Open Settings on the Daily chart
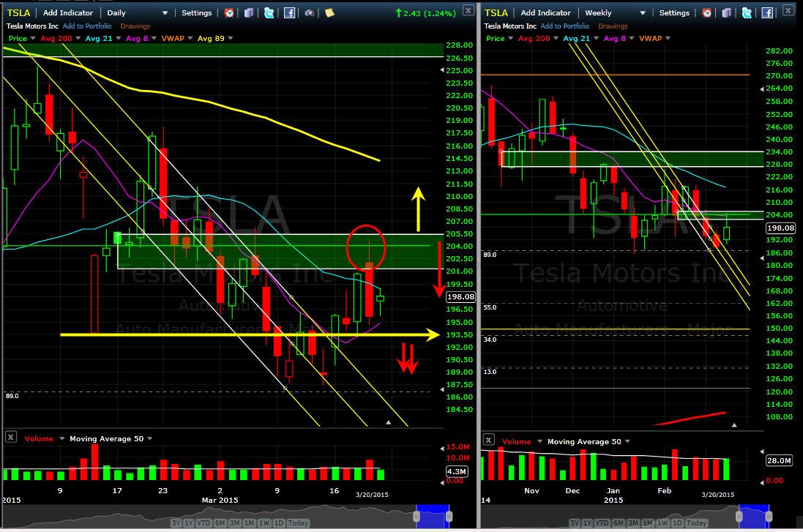Viewport: 803px width, 532px height. pos(197,12)
